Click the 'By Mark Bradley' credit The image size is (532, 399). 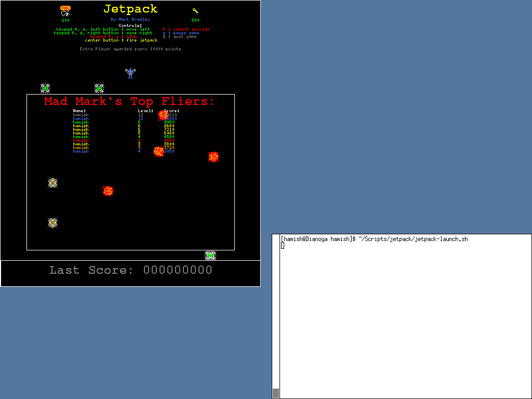130,20
